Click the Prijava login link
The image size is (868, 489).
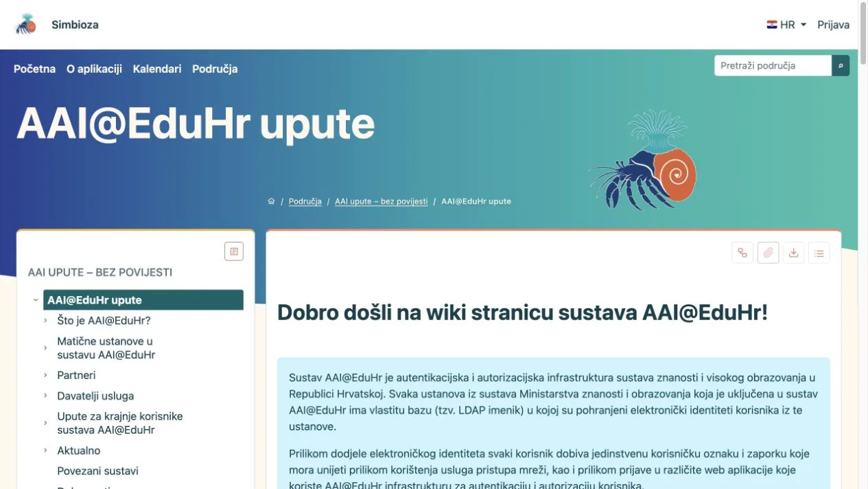point(833,25)
